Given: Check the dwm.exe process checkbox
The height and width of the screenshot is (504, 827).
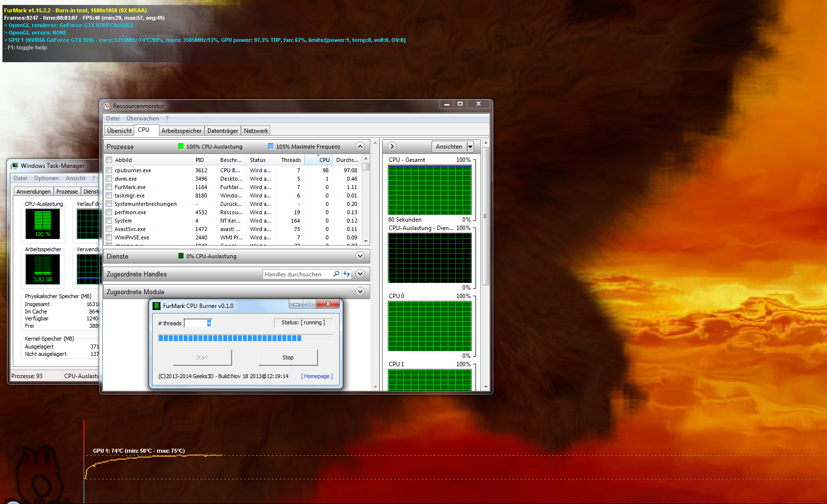Looking at the screenshot, I should 109,179.
